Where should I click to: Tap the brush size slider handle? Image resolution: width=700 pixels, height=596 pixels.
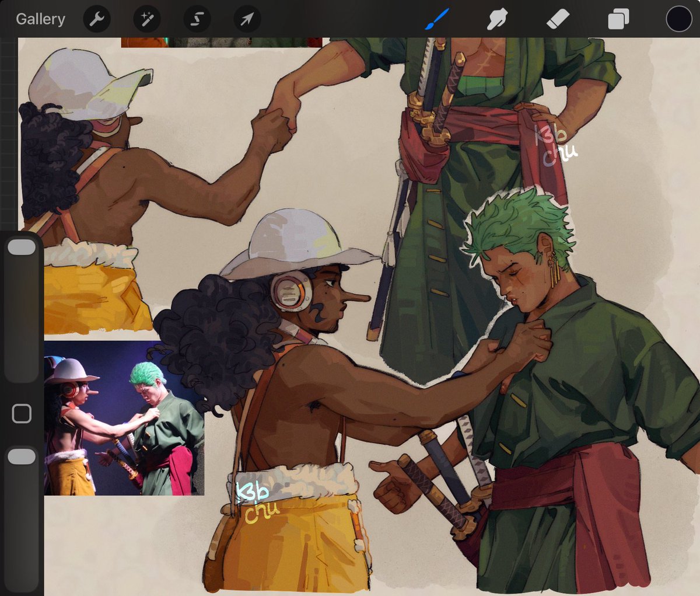(22, 247)
